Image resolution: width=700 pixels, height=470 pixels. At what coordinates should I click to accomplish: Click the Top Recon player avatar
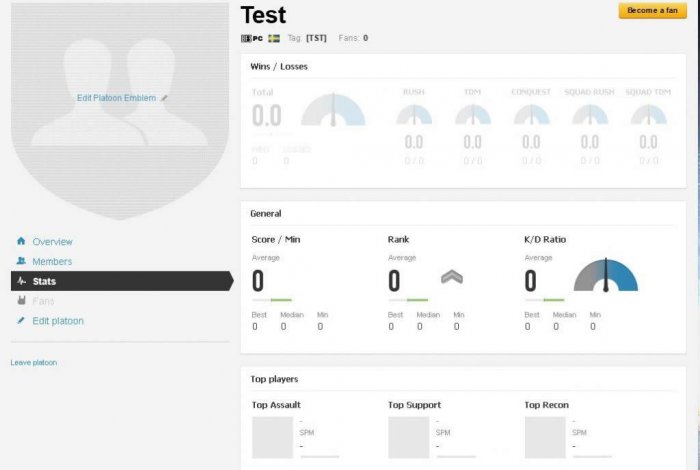(x=545, y=437)
